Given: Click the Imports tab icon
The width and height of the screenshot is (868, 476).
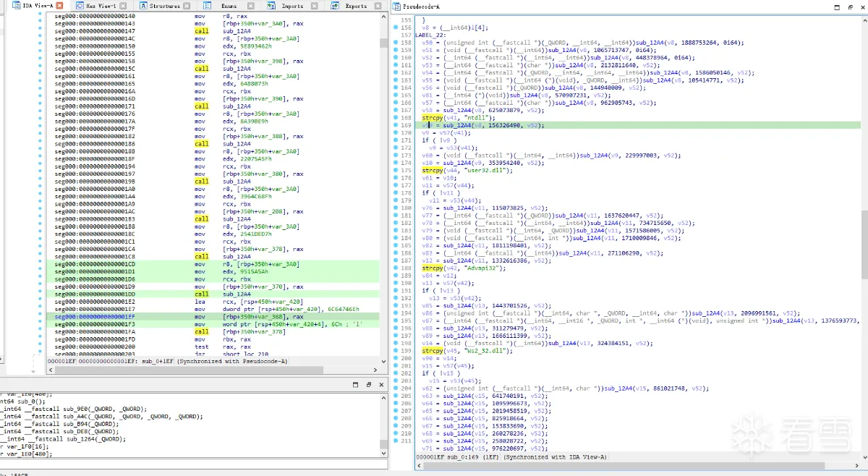Looking at the screenshot, I should pyautogui.click(x=271, y=6).
